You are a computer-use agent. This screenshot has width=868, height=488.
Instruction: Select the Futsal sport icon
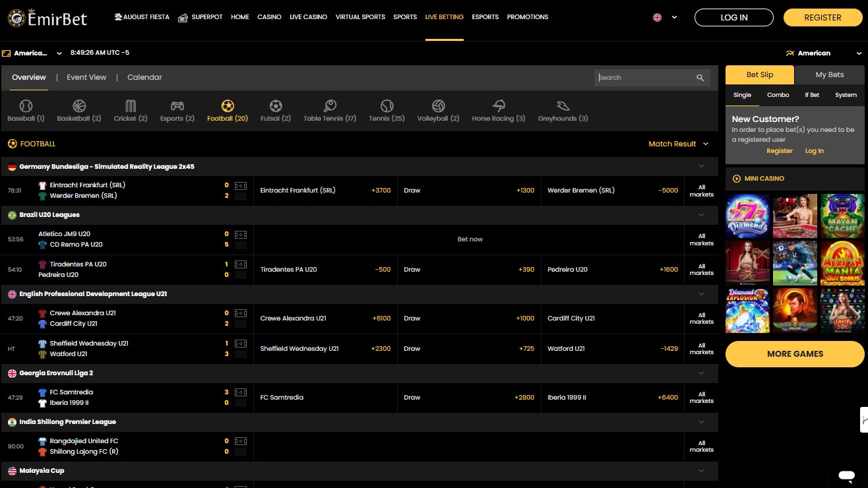[276, 106]
